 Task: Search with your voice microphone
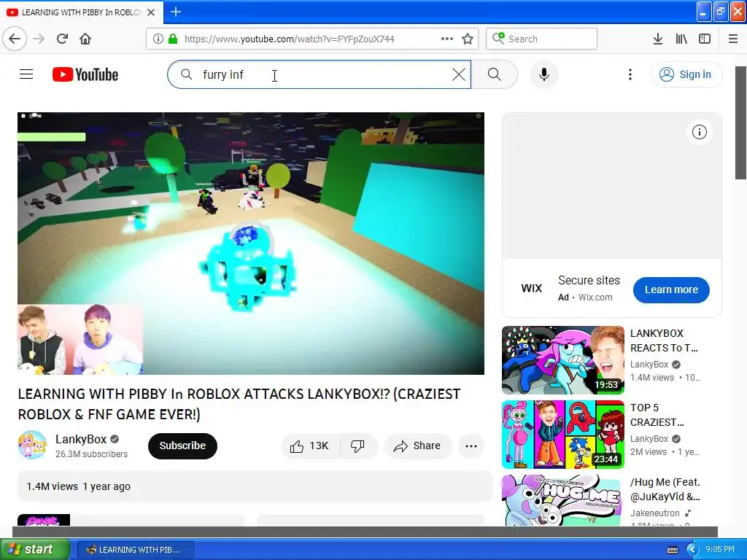(544, 74)
